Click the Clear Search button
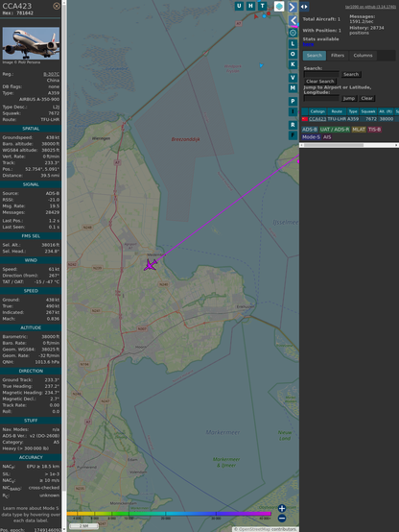The image size is (399, 532). point(320,82)
